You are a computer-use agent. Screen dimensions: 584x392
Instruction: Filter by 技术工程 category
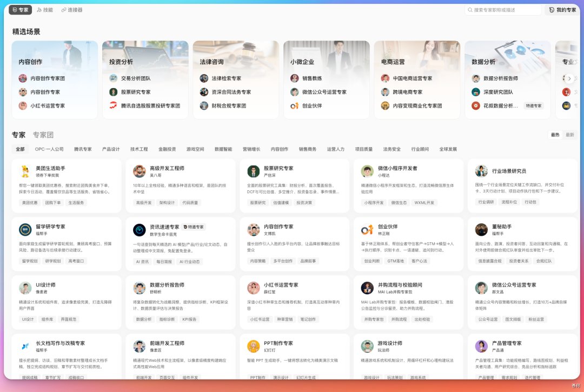pyautogui.click(x=139, y=149)
